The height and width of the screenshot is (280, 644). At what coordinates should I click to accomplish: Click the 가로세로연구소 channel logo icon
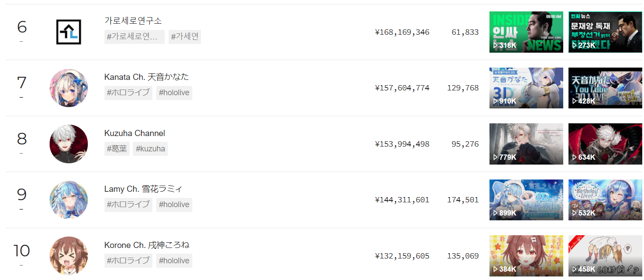(x=68, y=32)
